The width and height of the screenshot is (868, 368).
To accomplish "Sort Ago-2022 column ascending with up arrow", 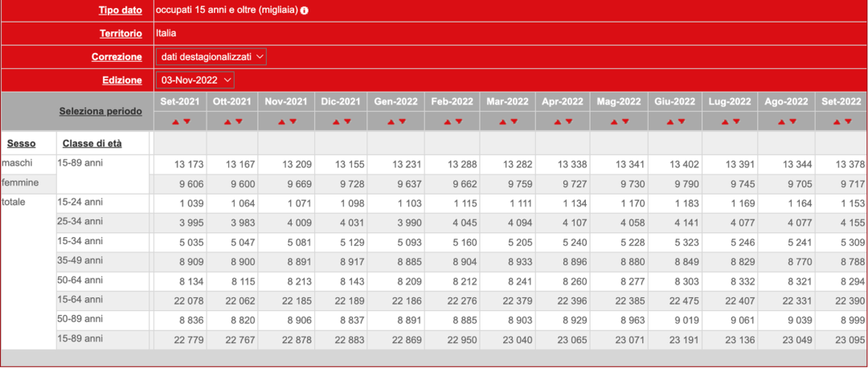I will [x=782, y=122].
